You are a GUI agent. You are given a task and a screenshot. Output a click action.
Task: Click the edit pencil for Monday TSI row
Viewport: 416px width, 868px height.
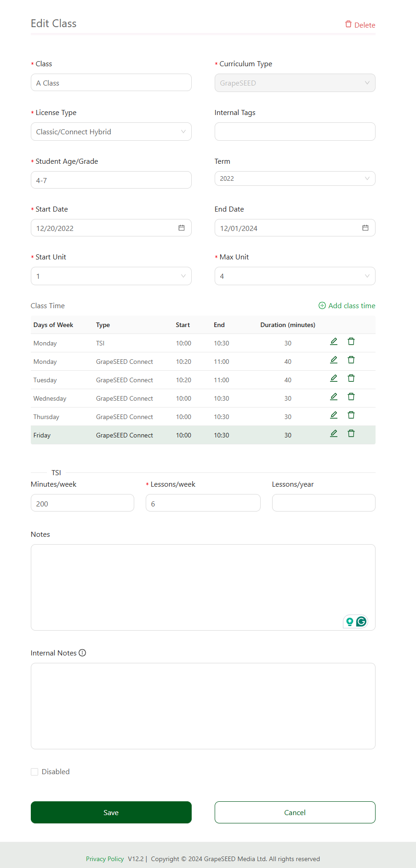coord(334,341)
